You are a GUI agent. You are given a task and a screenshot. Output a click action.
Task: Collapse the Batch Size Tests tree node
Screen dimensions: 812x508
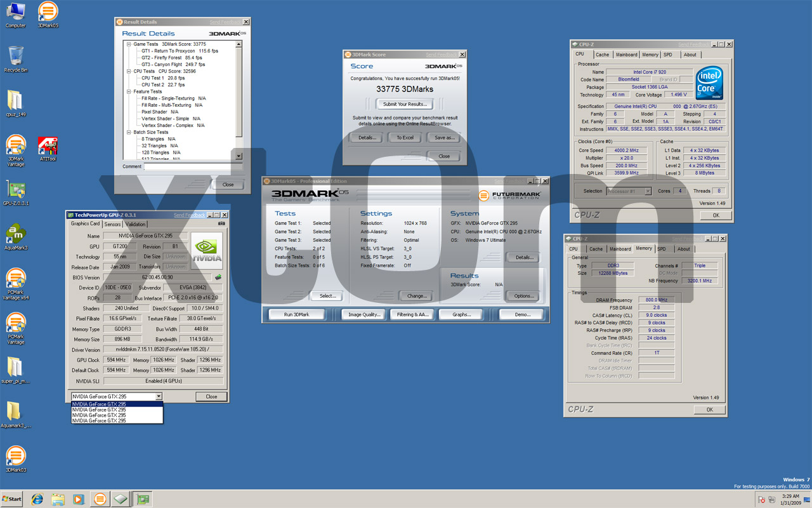point(129,132)
